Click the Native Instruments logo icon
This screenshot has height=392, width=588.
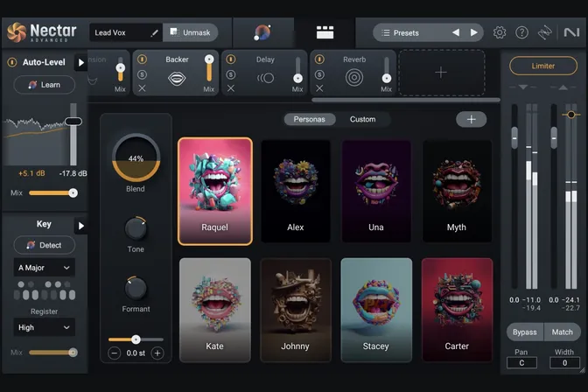(x=571, y=32)
